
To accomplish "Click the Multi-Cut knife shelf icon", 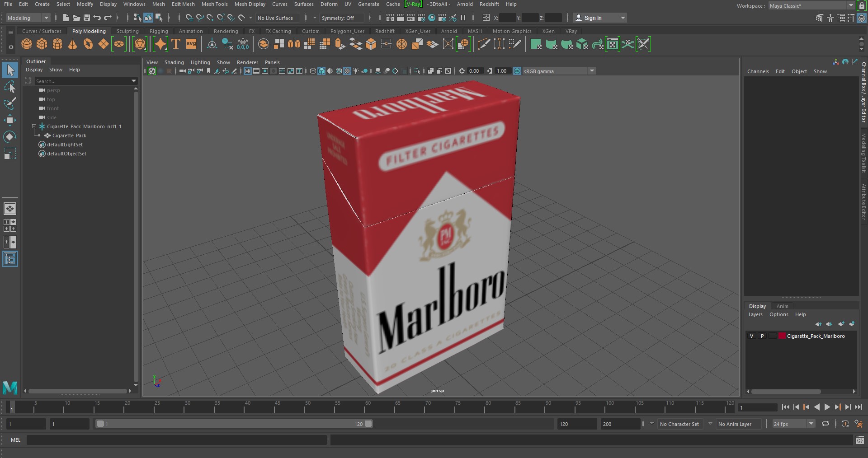I will point(484,44).
